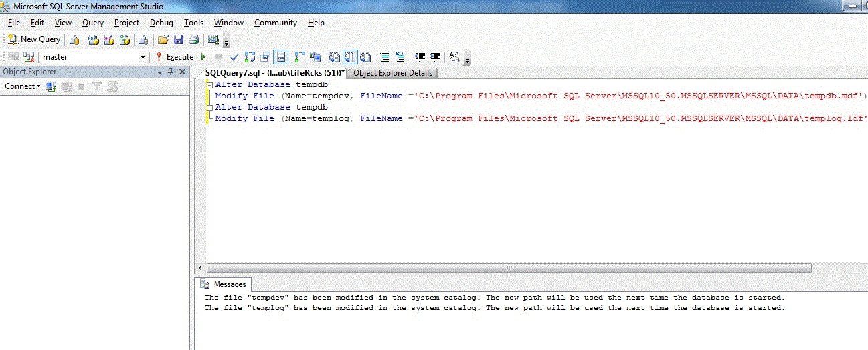
Task: Open the Debug menu
Action: click(161, 23)
